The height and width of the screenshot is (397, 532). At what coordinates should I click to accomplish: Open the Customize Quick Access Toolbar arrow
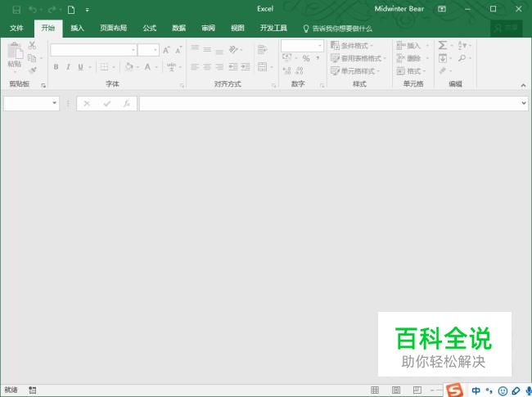coord(88,10)
